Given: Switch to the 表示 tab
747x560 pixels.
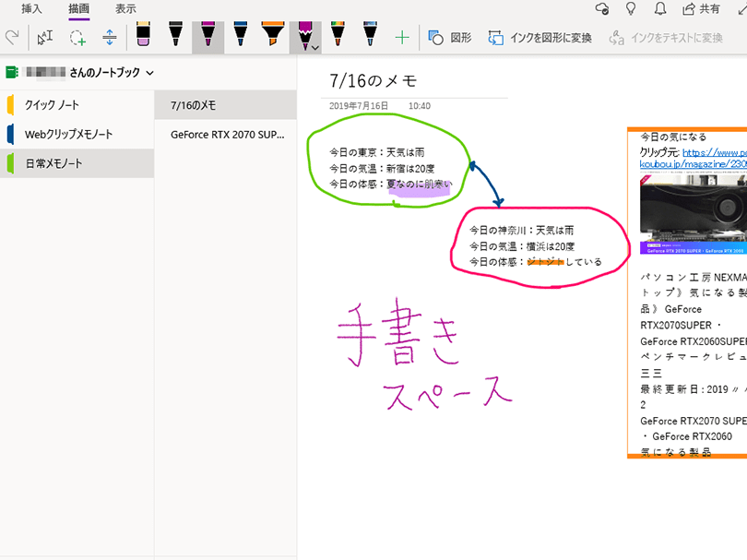Looking at the screenshot, I should coord(126,8).
